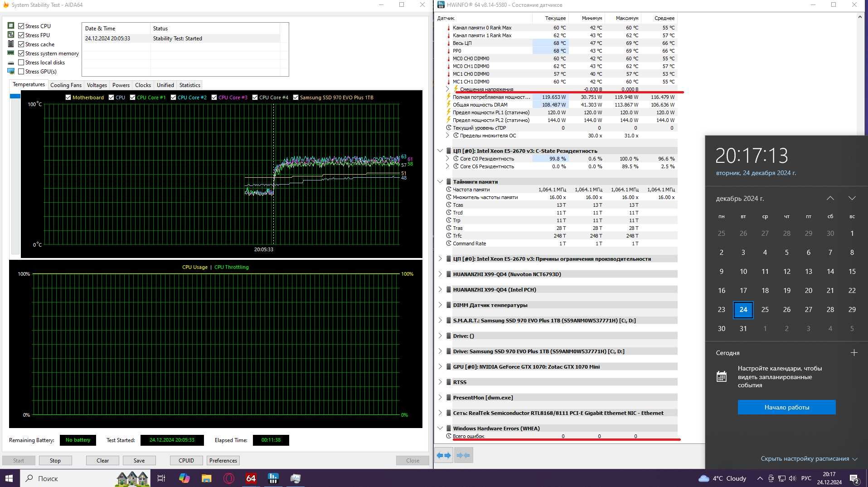Image resolution: width=868 pixels, height=487 pixels.
Task: Open the Copilot taskbar icon
Action: tap(184, 478)
